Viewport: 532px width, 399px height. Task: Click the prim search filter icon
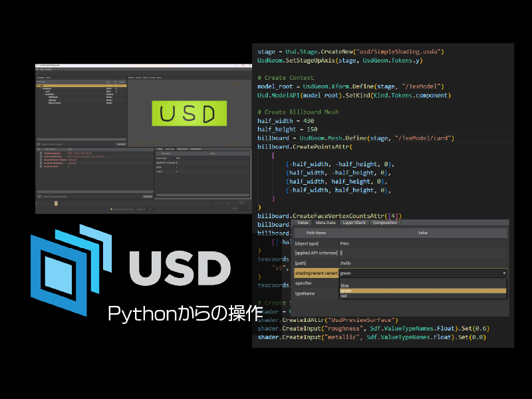click(x=39, y=144)
